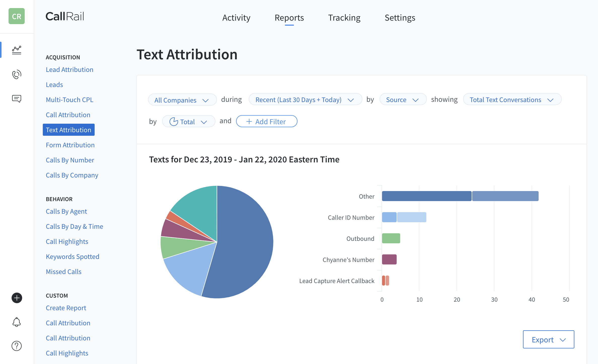Image resolution: width=598 pixels, height=364 pixels.
Task: Click the Add Filter button
Action: (266, 122)
